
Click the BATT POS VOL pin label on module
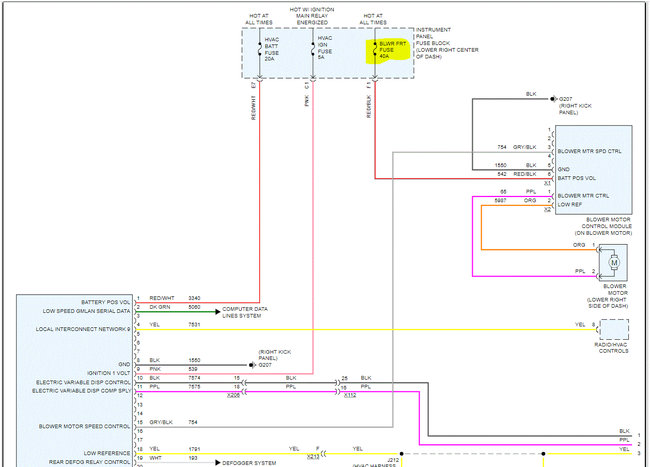click(x=579, y=176)
